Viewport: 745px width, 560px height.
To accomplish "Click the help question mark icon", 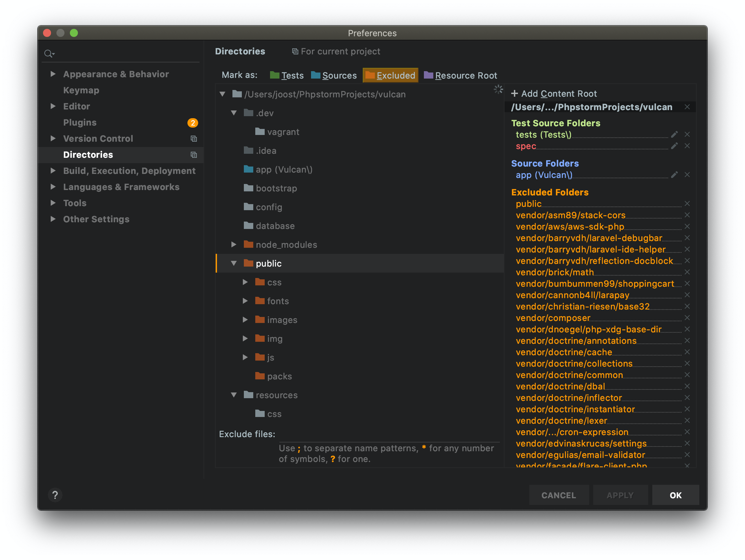I will click(x=55, y=495).
